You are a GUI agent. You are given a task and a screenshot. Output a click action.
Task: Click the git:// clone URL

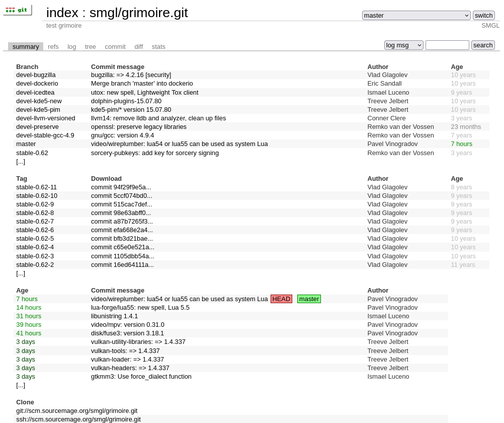pyautogui.click(x=77, y=411)
